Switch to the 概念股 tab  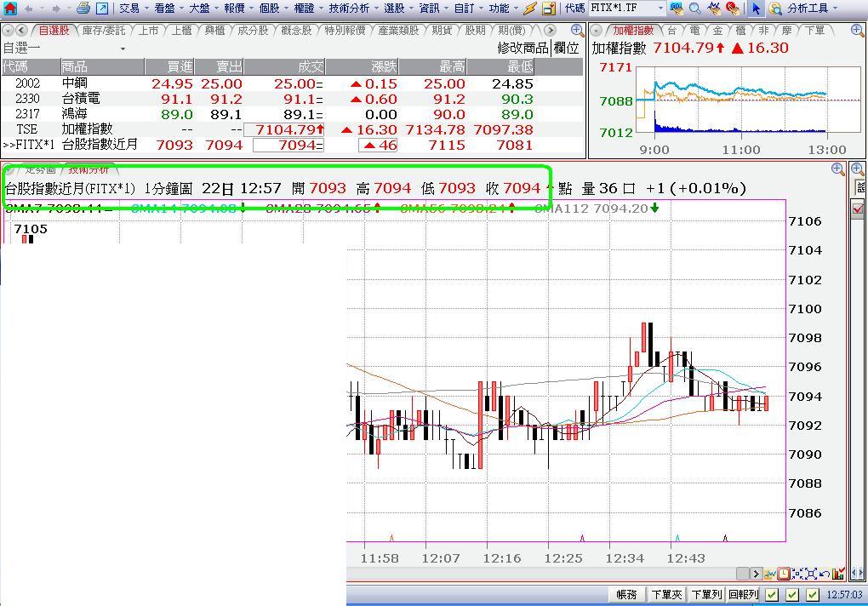point(296,31)
